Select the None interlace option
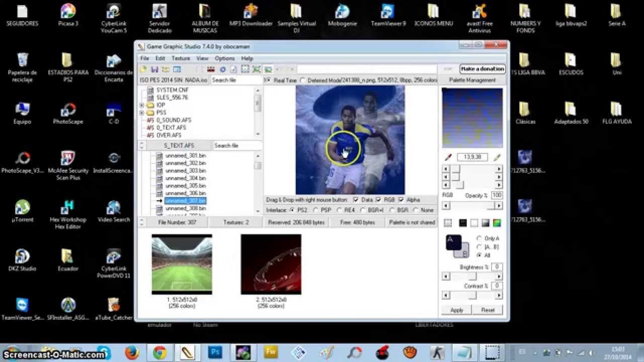The width and height of the screenshot is (644, 362). [x=416, y=210]
